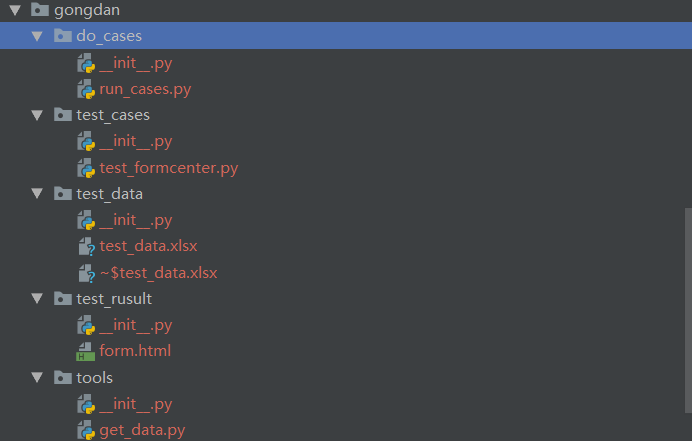
Task: Collapse the gongdan root folder
Action: pos(15,10)
